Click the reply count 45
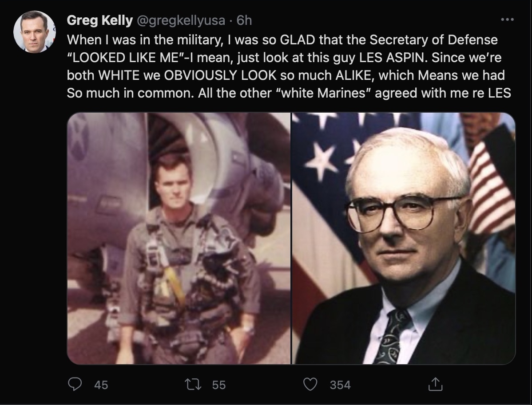The width and height of the screenshot is (532, 405). click(x=101, y=385)
